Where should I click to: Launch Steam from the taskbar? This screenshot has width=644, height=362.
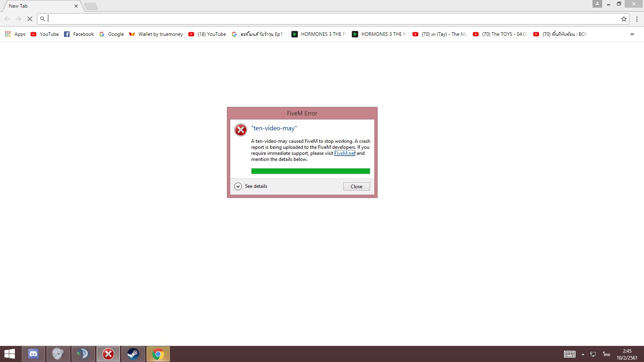[134, 354]
